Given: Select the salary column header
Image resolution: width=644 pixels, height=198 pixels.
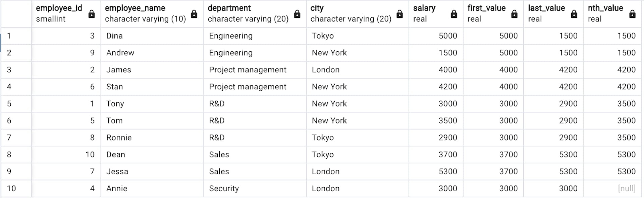Looking at the screenshot, I should tap(429, 13).
